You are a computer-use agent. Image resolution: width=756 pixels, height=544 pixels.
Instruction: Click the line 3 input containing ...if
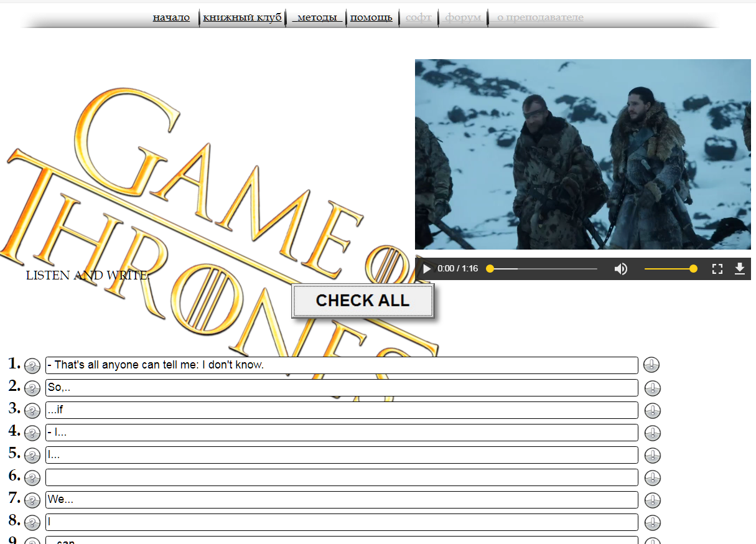342,410
